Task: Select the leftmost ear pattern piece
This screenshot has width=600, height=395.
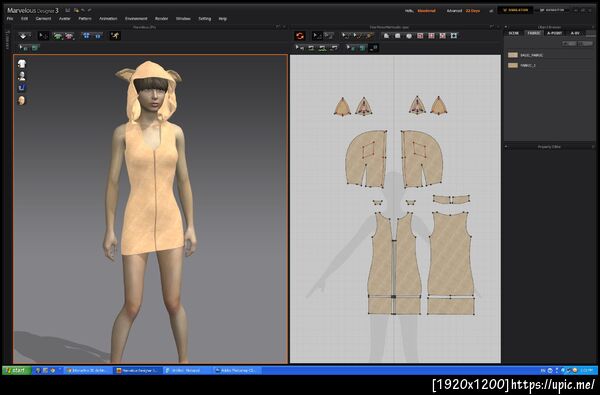Action: pos(342,107)
